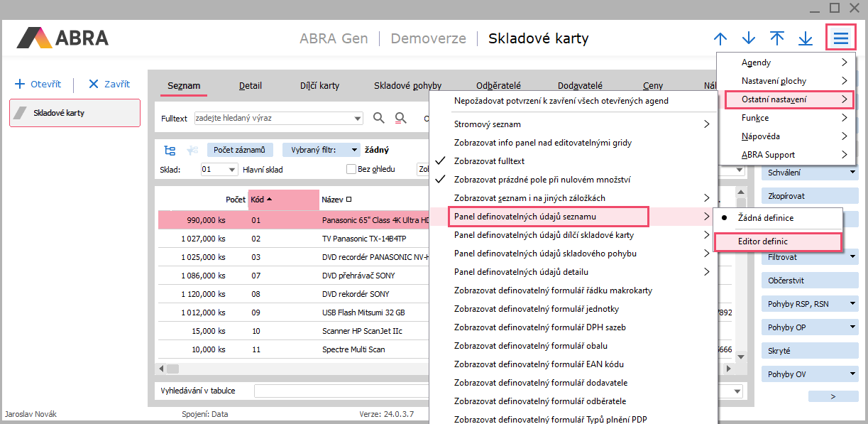Toggle Nepožadovat potvrzení k zavření agend
Viewport: 868px width, 424px height.
click(573, 101)
